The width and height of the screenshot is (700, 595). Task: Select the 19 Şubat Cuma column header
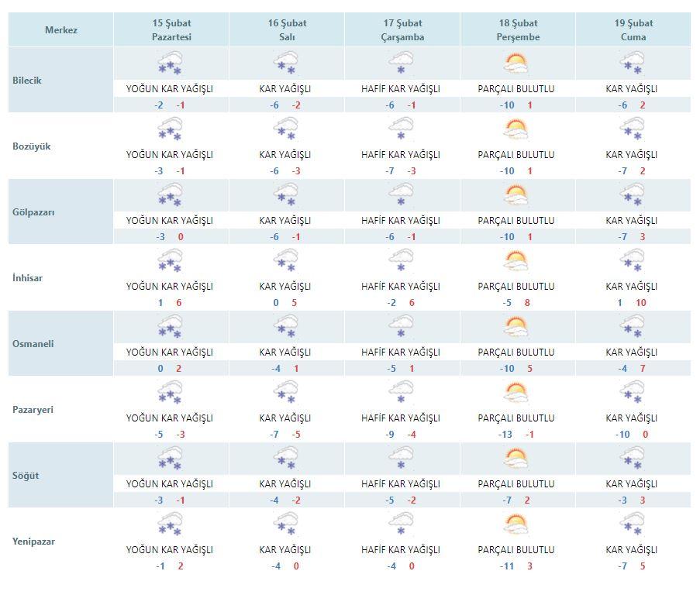633,30
